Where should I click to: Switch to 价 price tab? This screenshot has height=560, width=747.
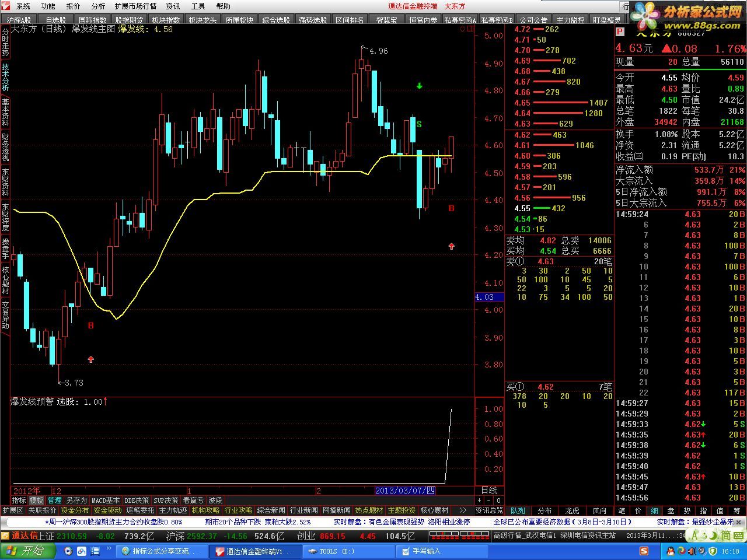tap(638, 510)
